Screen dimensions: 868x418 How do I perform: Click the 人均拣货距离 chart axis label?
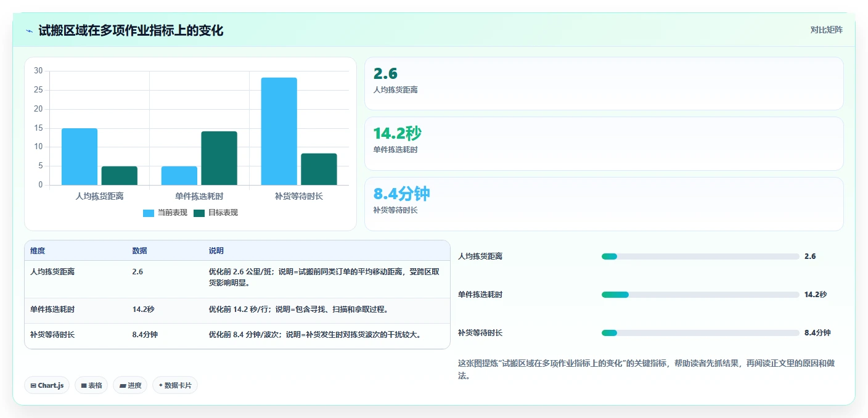(99, 196)
